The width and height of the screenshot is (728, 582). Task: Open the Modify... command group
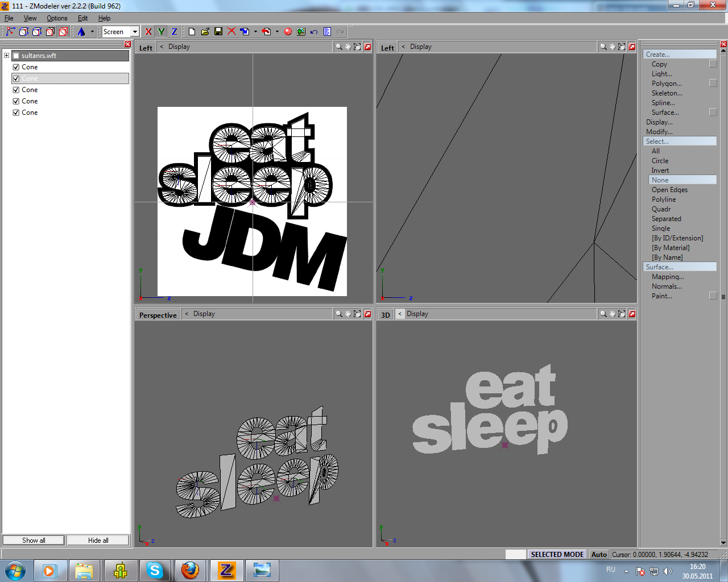pos(659,132)
